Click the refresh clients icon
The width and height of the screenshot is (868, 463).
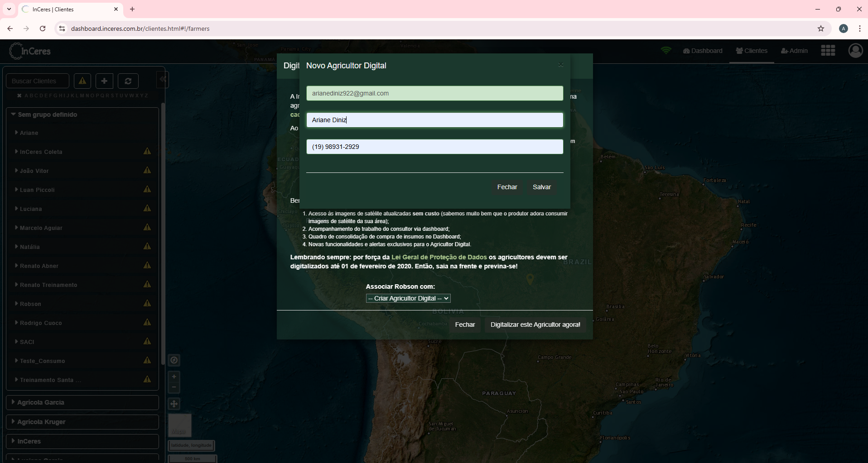[128, 81]
